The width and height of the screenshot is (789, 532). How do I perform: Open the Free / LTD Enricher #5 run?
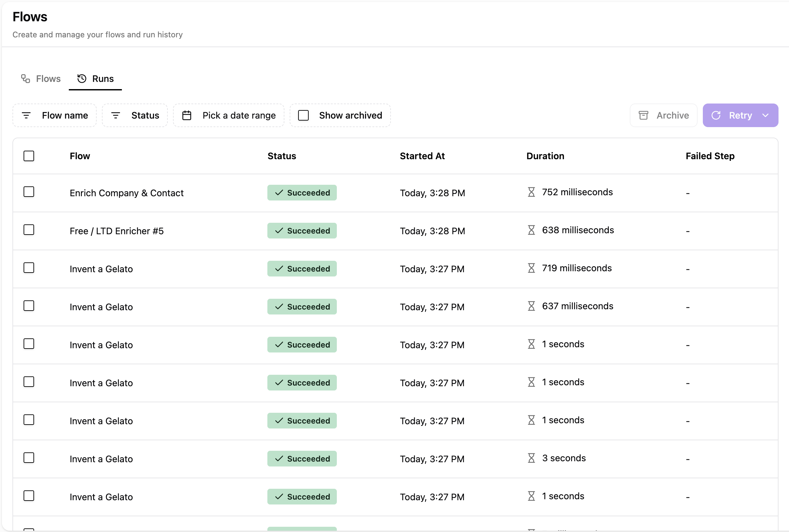(116, 231)
